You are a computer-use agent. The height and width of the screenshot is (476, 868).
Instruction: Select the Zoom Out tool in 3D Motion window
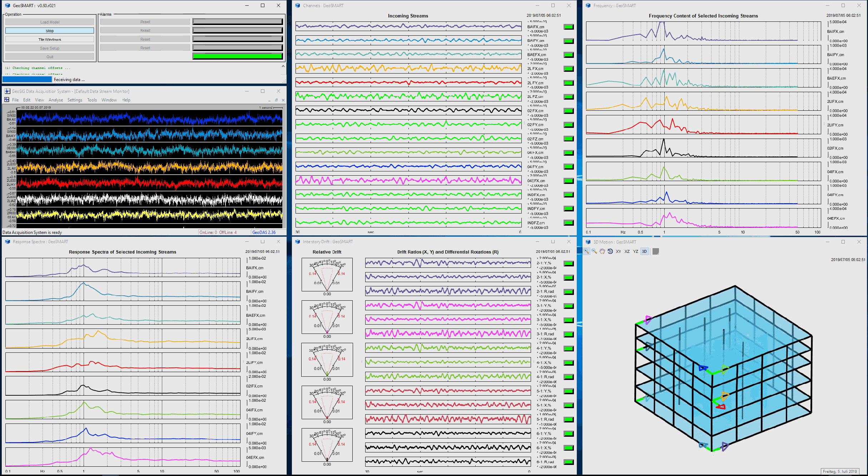pos(594,251)
